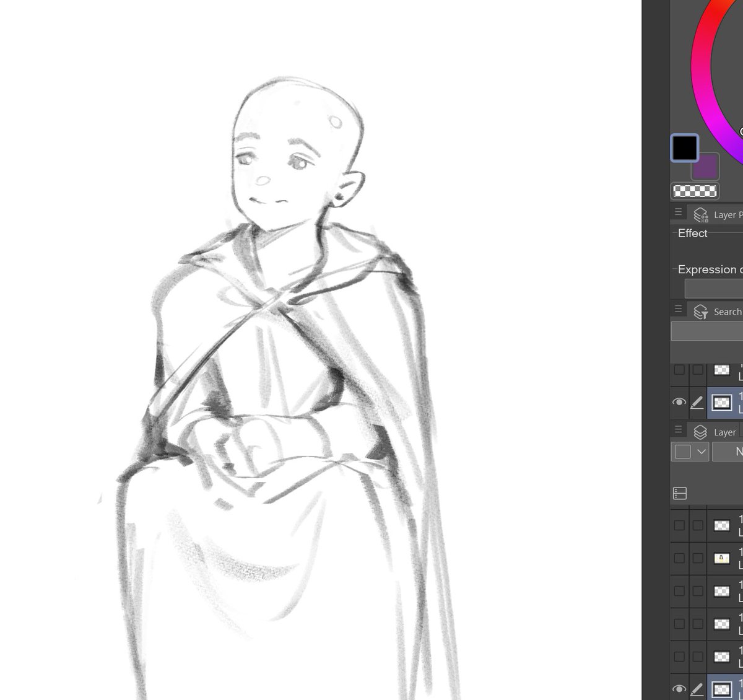Open the Search Layer panel hamburger menu
This screenshot has width=743, height=700.
pyautogui.click(x=678, y=308)
